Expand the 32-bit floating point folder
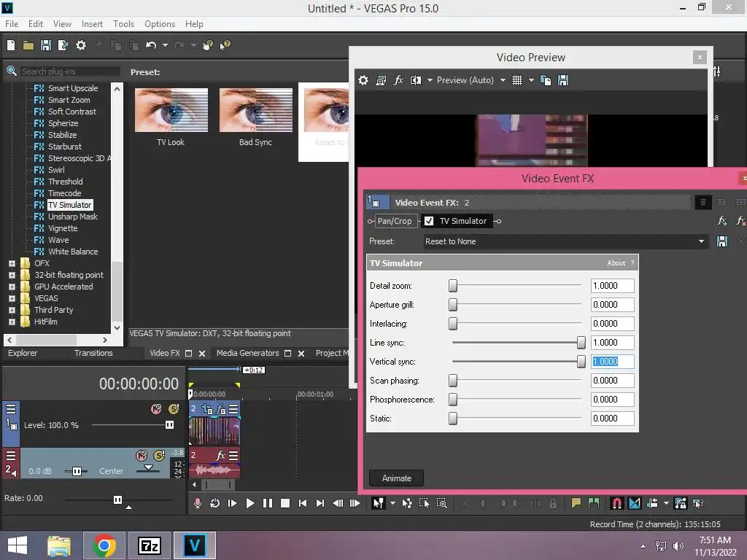747x560 pixels. pyautogui.click(x=12, y=275)
